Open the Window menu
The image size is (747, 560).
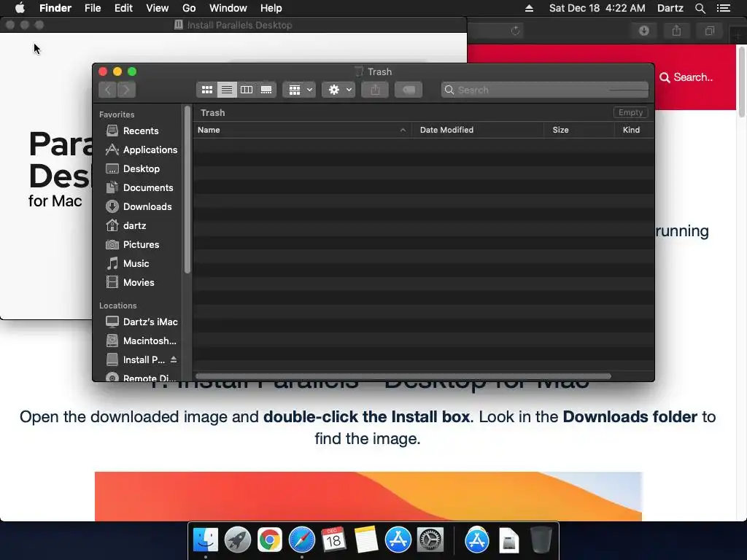point(228,8)
